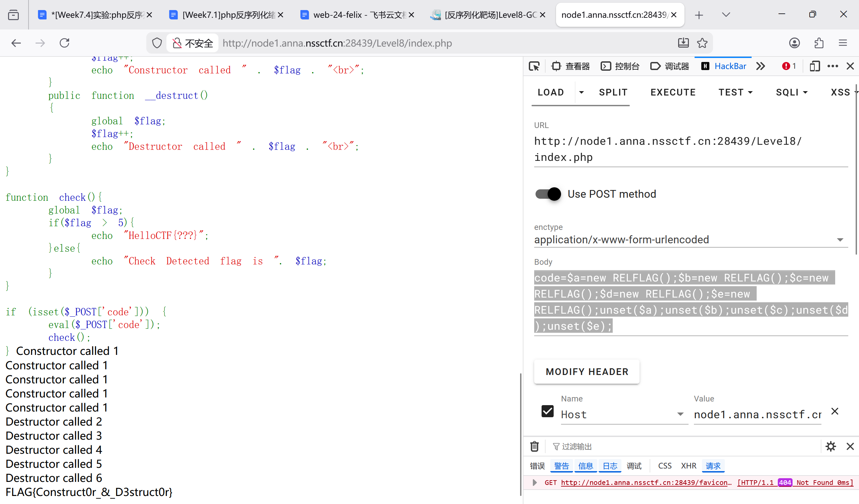Viewport: 859px width, 504px height.
Task: Click the bookmark star icon in the address bar
Action: click(702, 43)
